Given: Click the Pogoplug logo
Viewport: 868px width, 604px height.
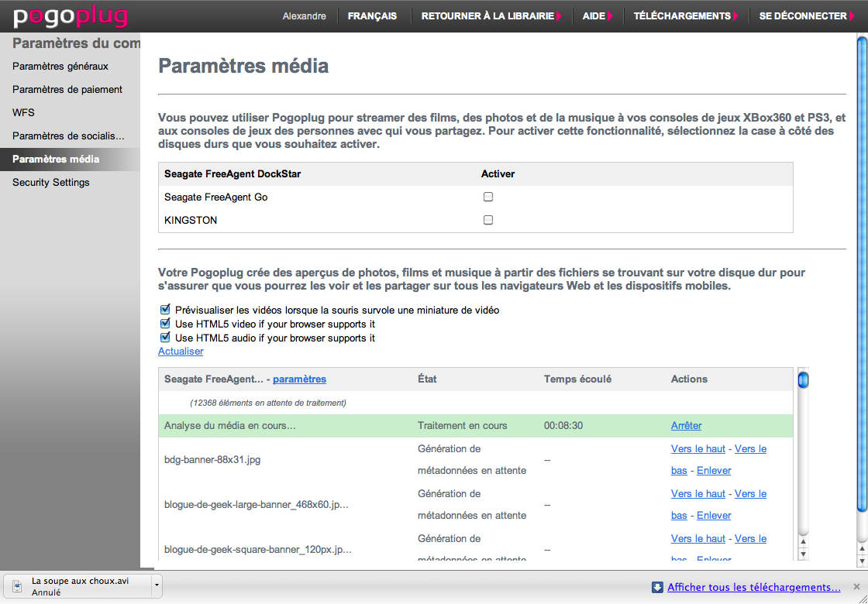Looking at the screenshot, I should [71, 17].
